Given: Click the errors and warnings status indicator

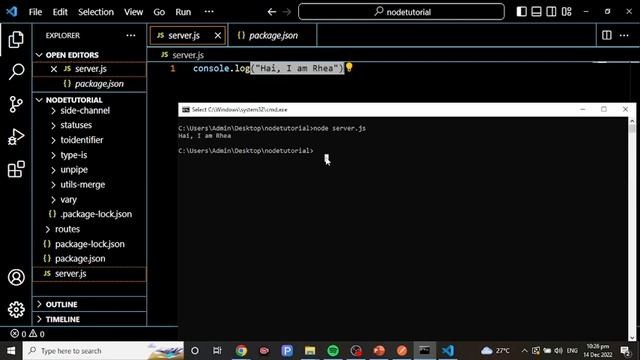Looking at the screenshot, I should point(27,334).
